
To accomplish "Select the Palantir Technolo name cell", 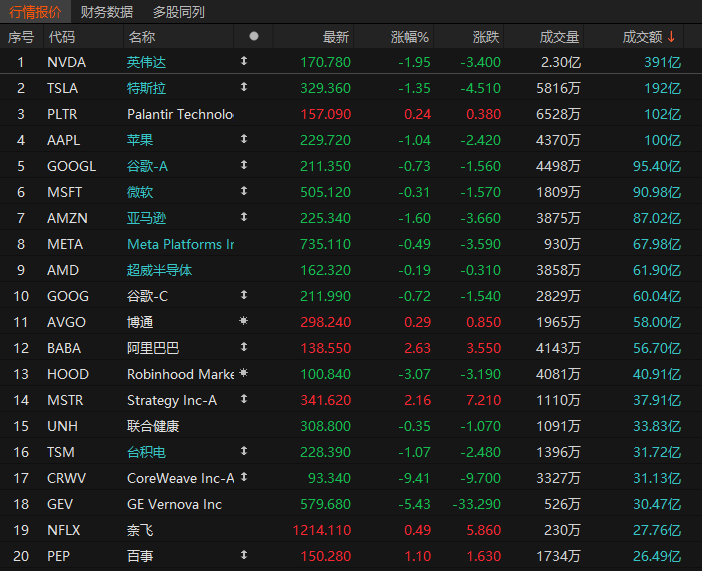I will click(x=180, y=114).
